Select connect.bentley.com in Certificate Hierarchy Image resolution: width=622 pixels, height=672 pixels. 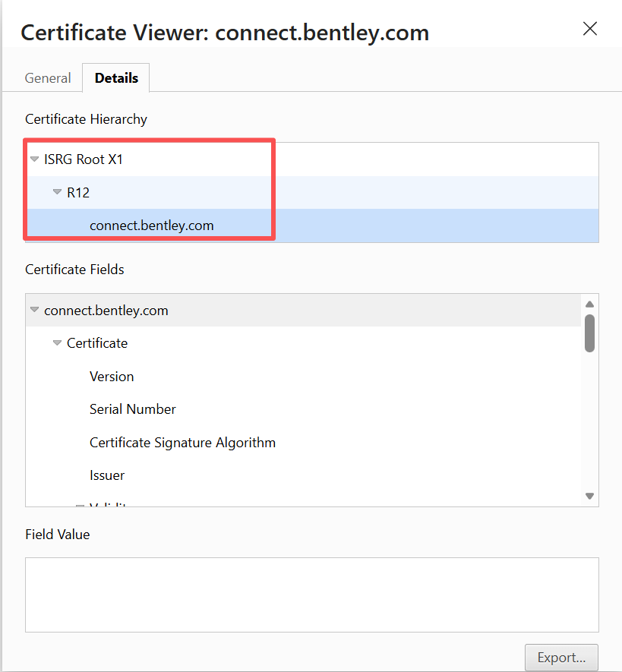(x=151, y=226)
